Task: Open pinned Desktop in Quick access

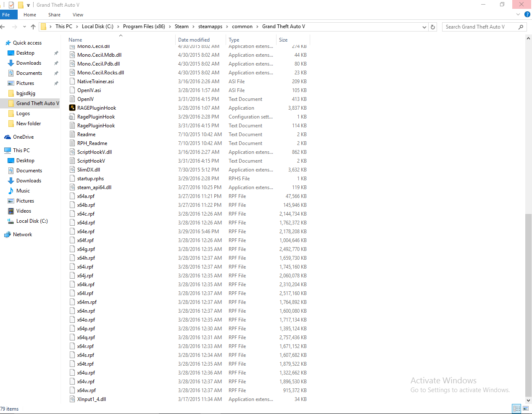Action: pos(25,53)
